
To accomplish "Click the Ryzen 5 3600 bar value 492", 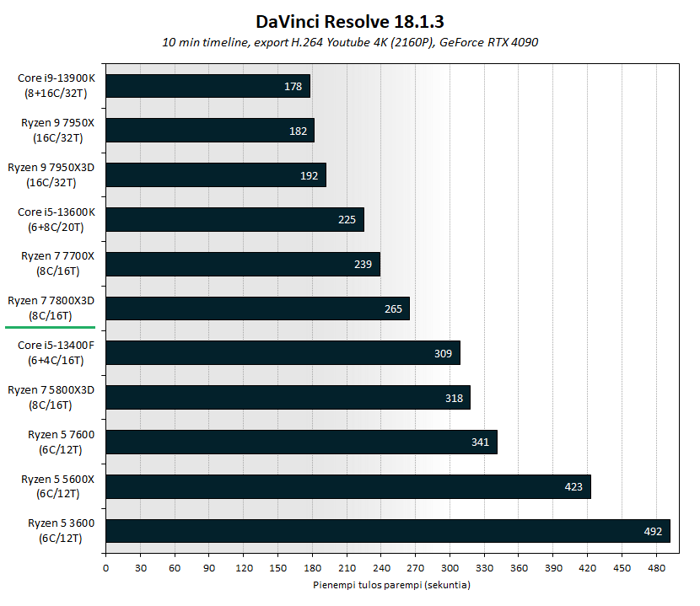I will [x=653, y=531].
